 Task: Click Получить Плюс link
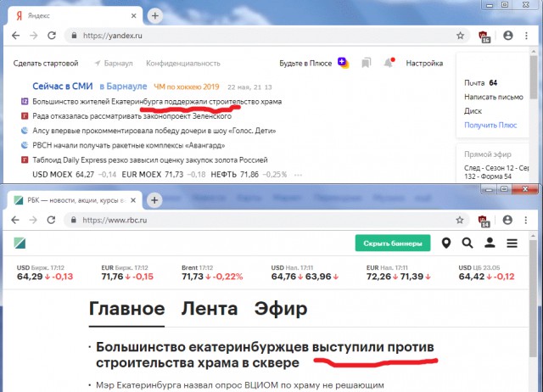(x=490, y=125)
